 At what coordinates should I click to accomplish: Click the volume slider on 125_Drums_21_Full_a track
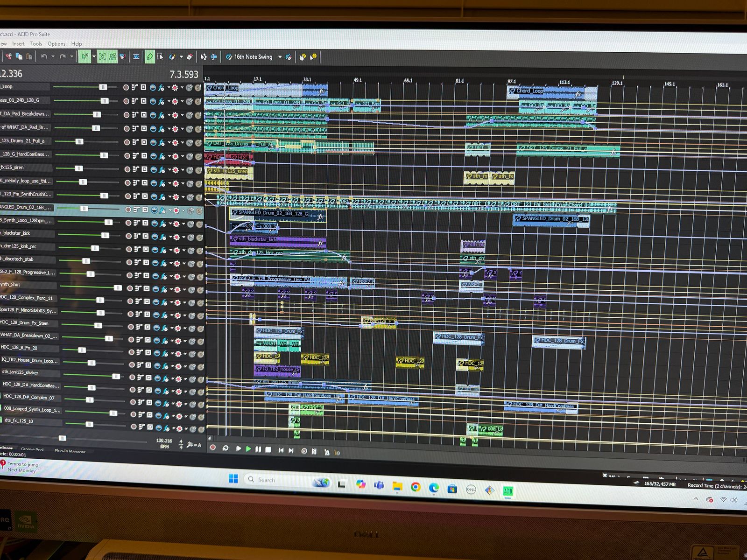[79, 141]
